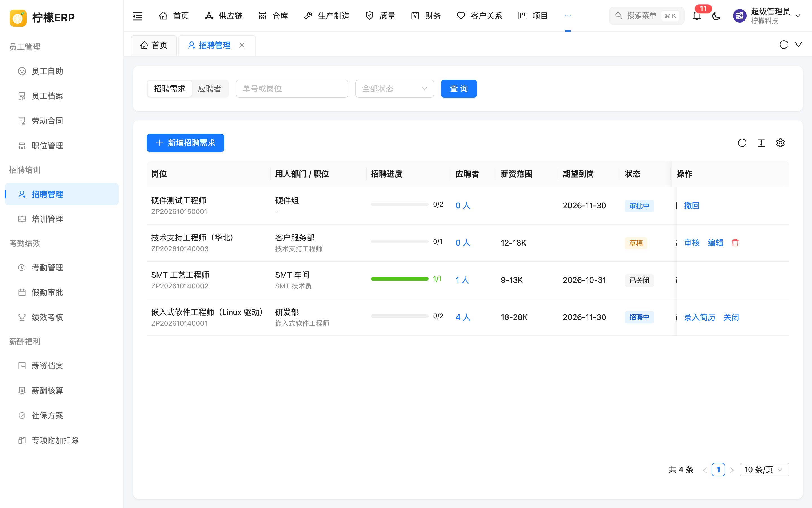The height and width of the screenshot is (508, 812).
Task: Click the 硬件测试工程师 progress bar
Action: point(400,204)
